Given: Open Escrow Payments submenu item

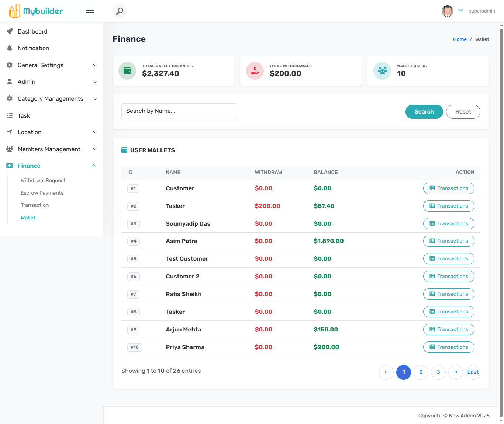Looking at the screenshot, I should (42, 193).
